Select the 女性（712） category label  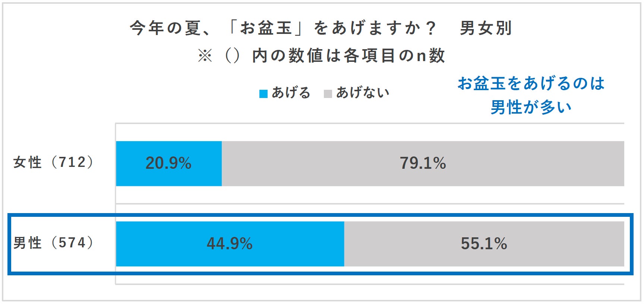coord(53,162)
